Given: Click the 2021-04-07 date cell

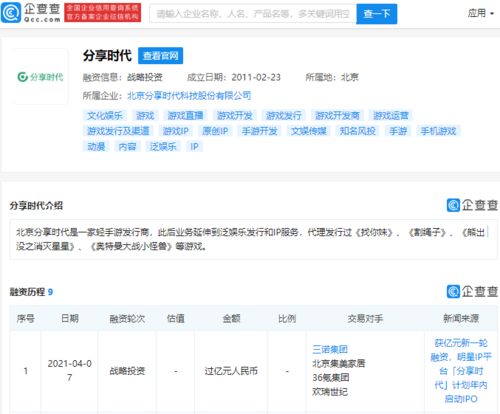Looking at the screenshot, I should (70, 370).
